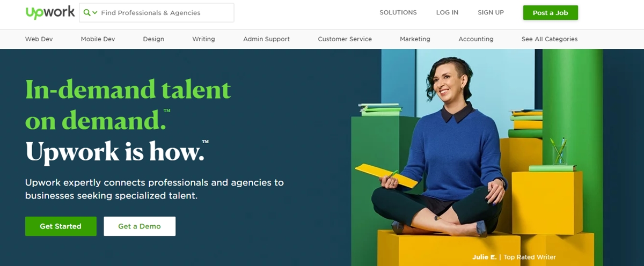644x266 pixels.
Task: Go to Log In
Action: tap(447, 12)
